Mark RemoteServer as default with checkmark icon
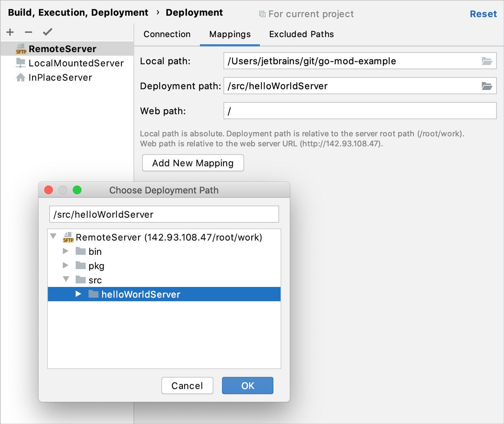 pyautogui.click(x=47, y=32)
